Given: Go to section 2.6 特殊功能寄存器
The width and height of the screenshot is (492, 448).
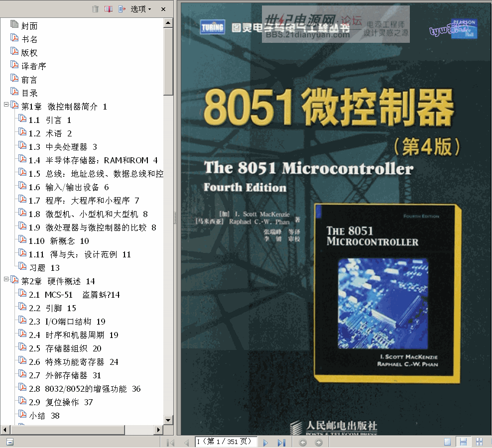Looking at the screenshot, I should coord(73,362).
